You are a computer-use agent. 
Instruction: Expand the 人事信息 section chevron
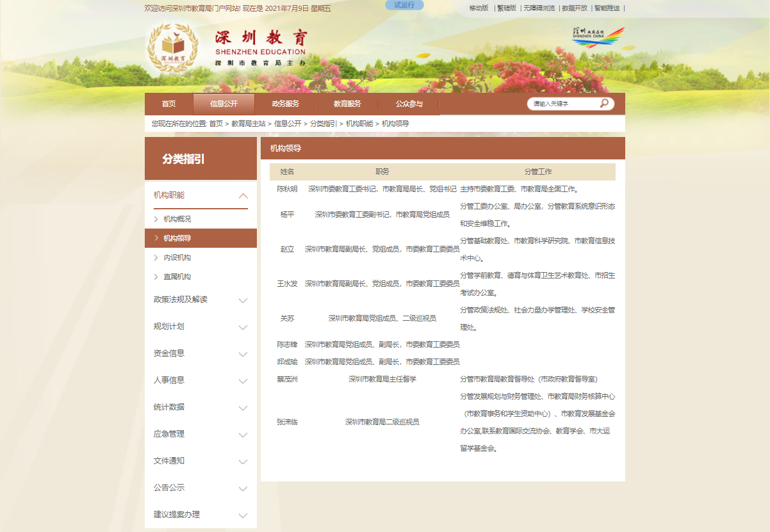point(243,382)
